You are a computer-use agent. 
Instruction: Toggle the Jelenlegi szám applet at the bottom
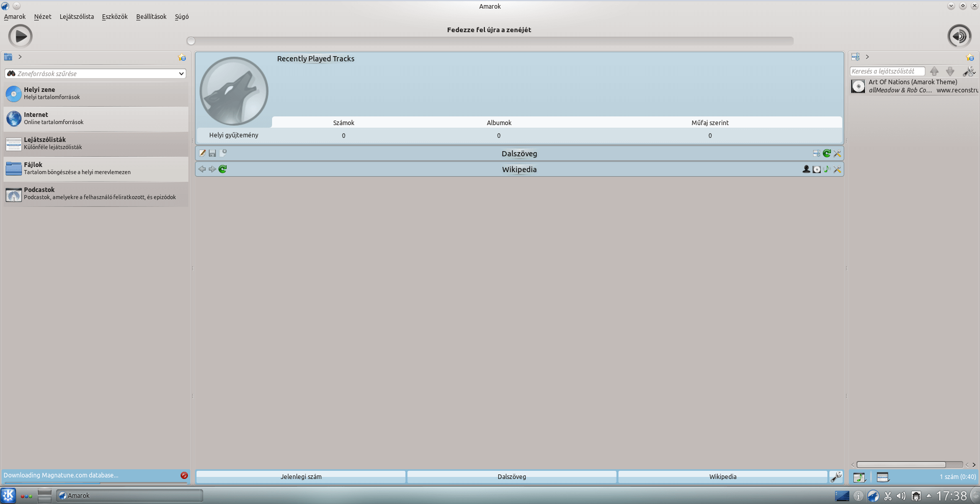(x=301, y=476)
